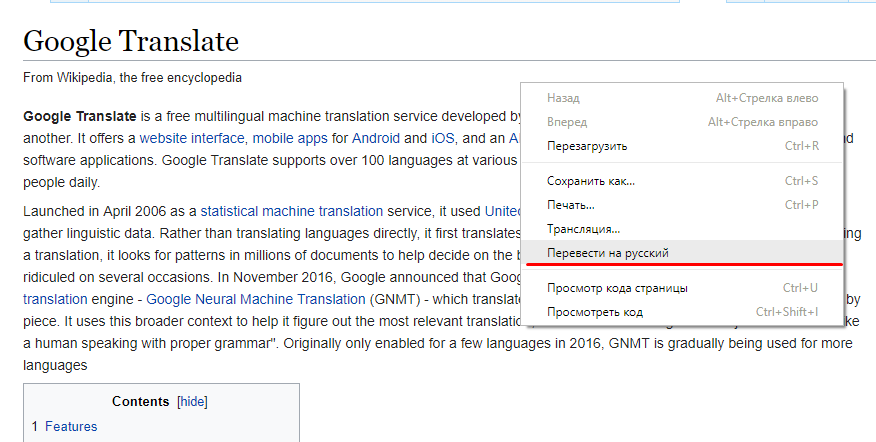Click the 'Ctrl+R' shortcut label
This screenshot has width=876, height=442.
click(x=802, y=146)
